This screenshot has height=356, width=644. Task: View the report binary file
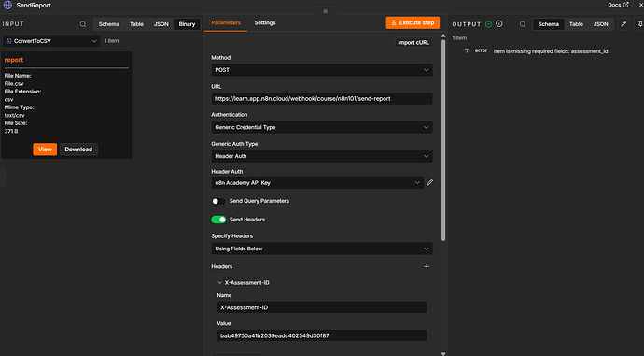(45, 150)
